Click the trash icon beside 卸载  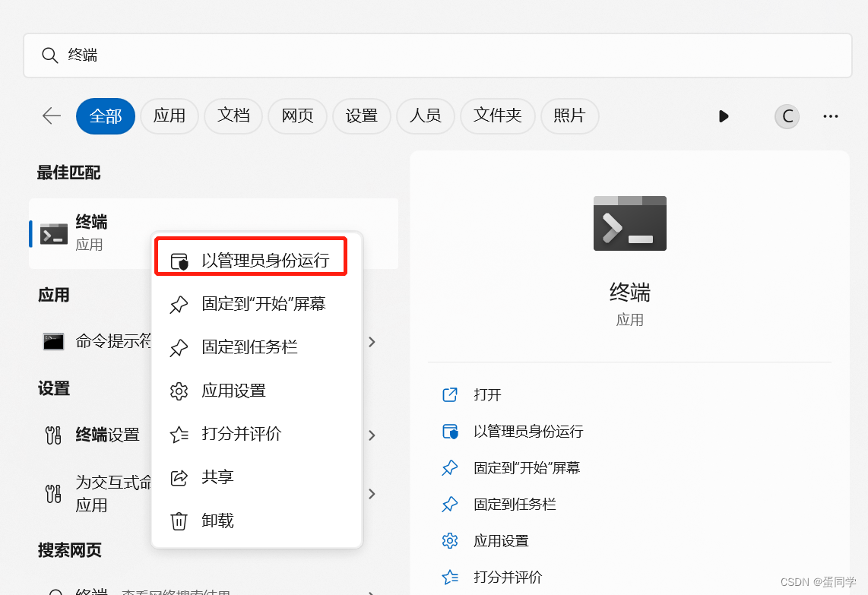point(179,521)
